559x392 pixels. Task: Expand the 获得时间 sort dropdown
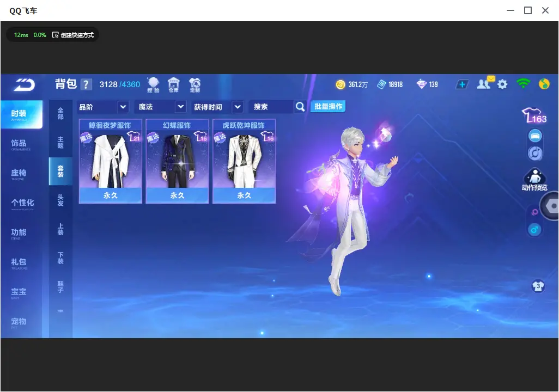pos(217,107)
